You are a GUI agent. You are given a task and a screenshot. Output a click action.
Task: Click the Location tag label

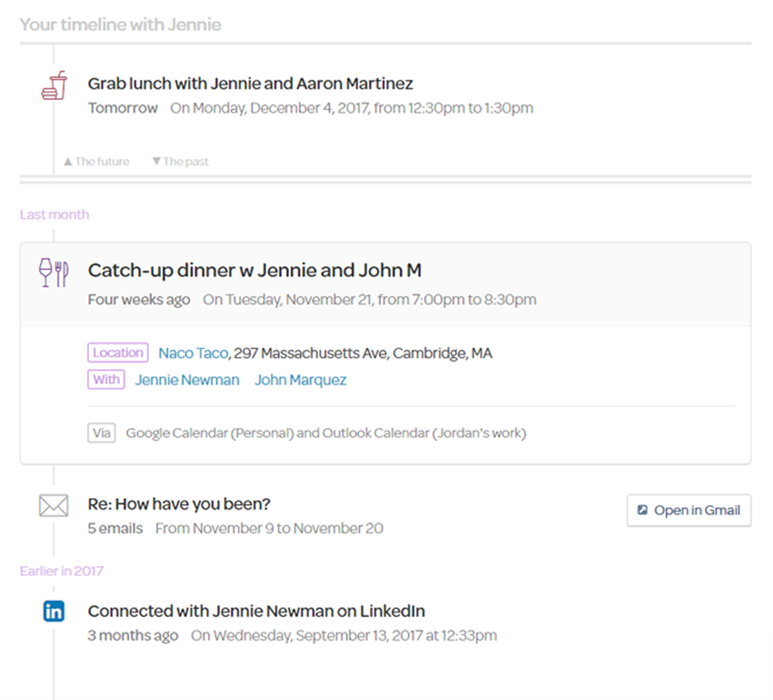click(118, 353)
